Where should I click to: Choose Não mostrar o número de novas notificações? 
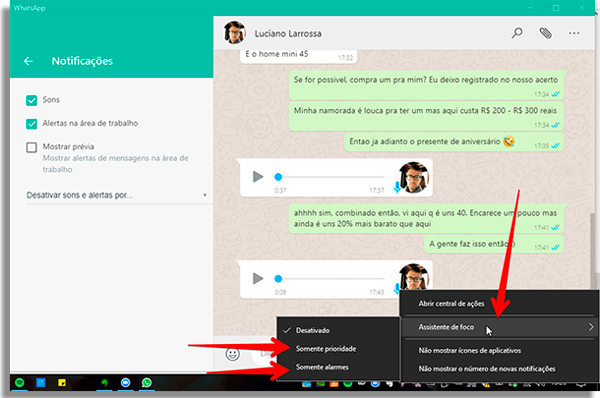click(499, 369)
